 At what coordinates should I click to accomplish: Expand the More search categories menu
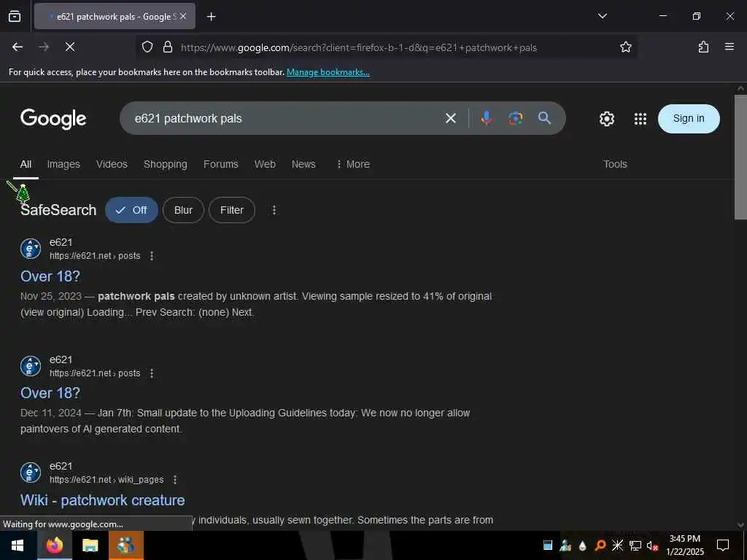tap(353, 164)
